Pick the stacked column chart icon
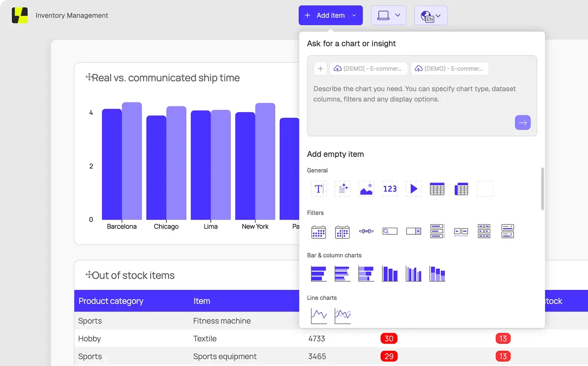The width and height of the screenshot is (588, 366). point(437,274)
